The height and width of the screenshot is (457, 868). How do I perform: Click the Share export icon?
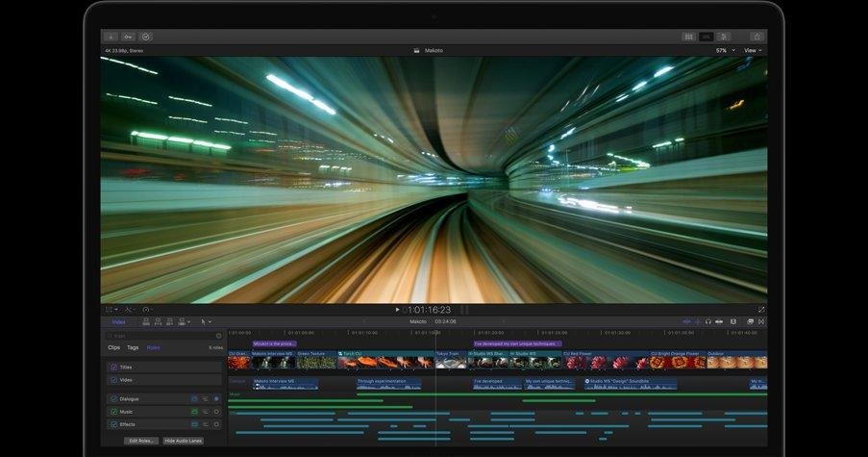click(x=756, y=37)
